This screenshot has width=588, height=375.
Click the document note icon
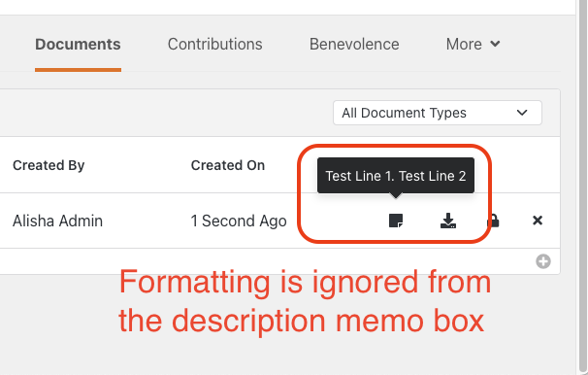coord(396,221)
